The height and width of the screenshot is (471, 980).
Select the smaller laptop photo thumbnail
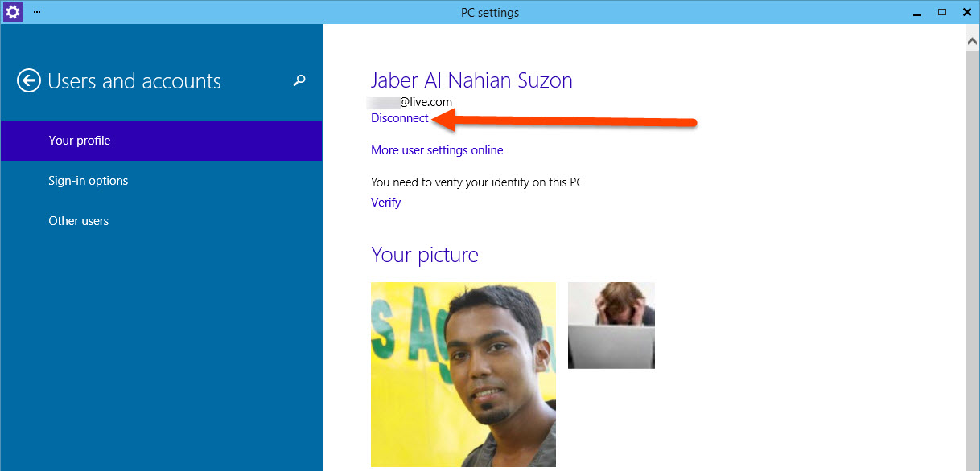click(611, 325)
